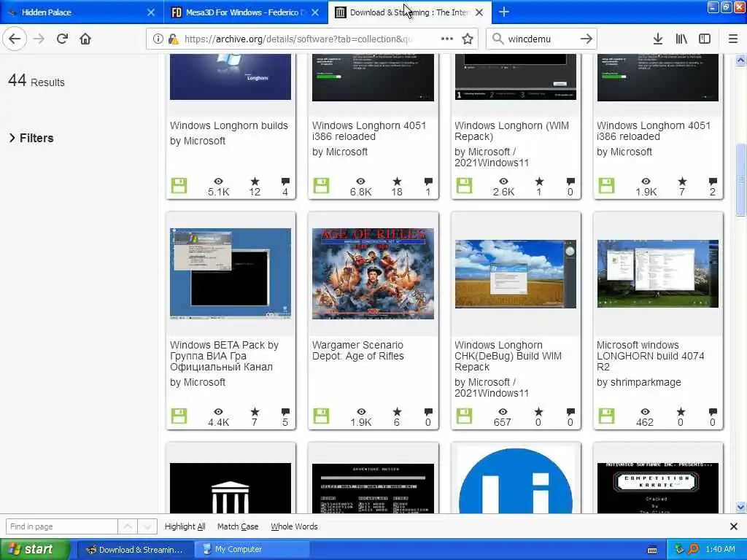747x560 pixels.
Task: Click the search magnifier icon
Action: click(498, 39)
